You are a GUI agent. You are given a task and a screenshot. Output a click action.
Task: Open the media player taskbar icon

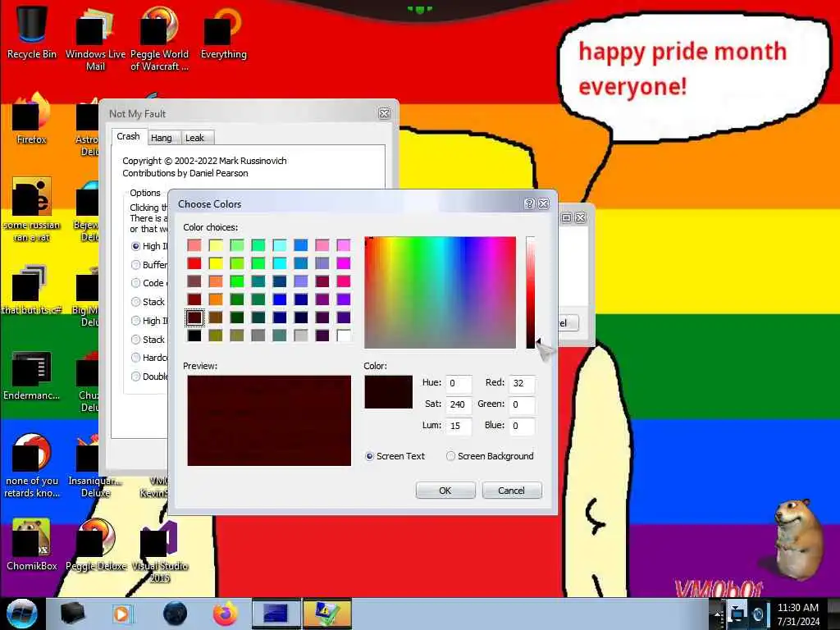(x=122, y=614)
